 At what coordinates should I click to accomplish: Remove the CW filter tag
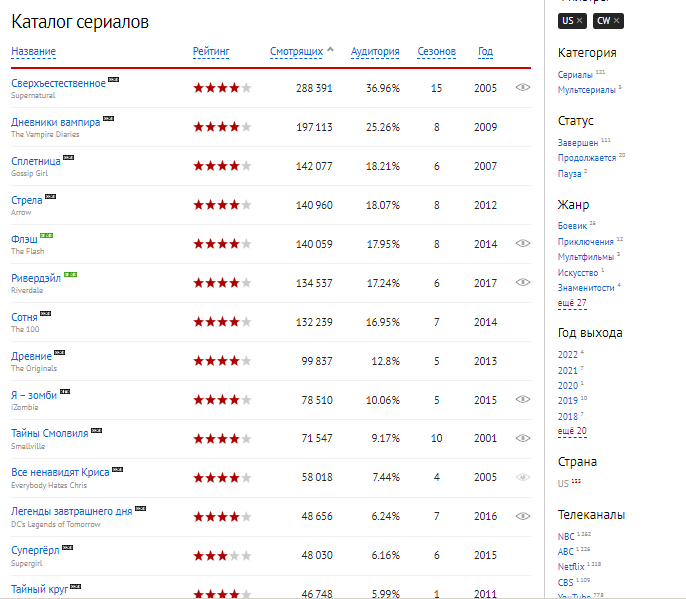click(616, 21)
